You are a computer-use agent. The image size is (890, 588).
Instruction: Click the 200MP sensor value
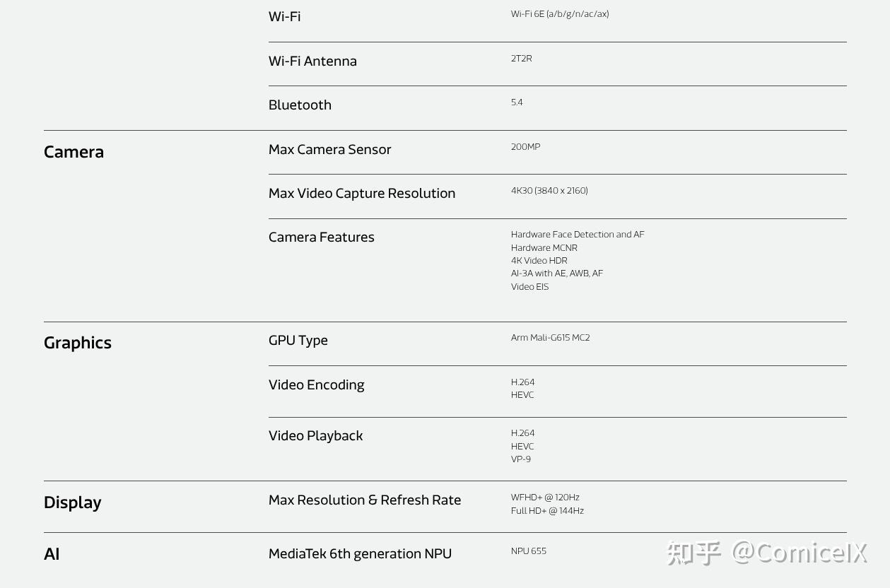coord(525,147)
